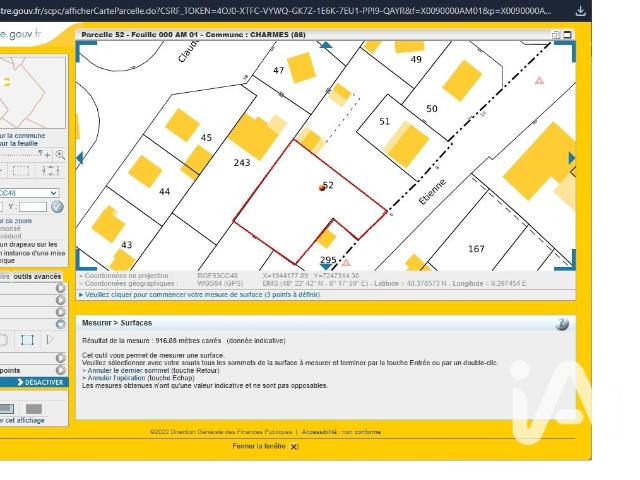The height and width of the screenshot is (480, 640).
Task: Click Annuler le dernier sommet link
Action: click(x=128, y=371)
